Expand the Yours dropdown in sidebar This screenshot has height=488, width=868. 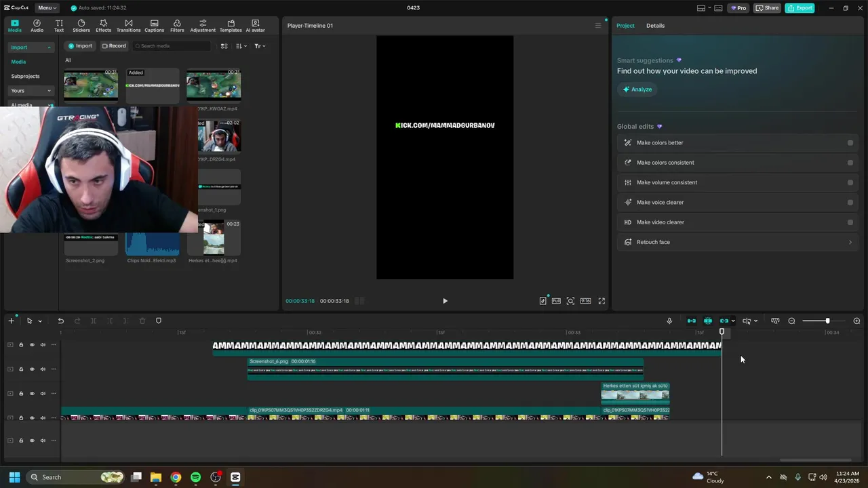click(x=49, y=91)
